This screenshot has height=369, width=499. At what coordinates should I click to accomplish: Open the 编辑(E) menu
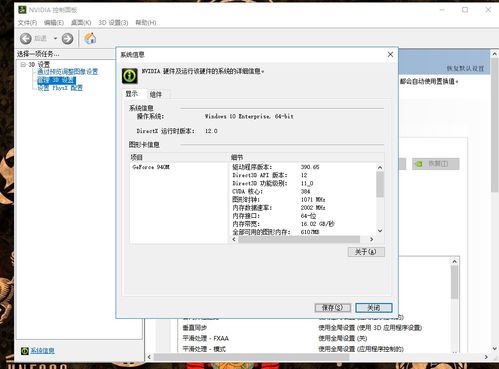(54, 23)
